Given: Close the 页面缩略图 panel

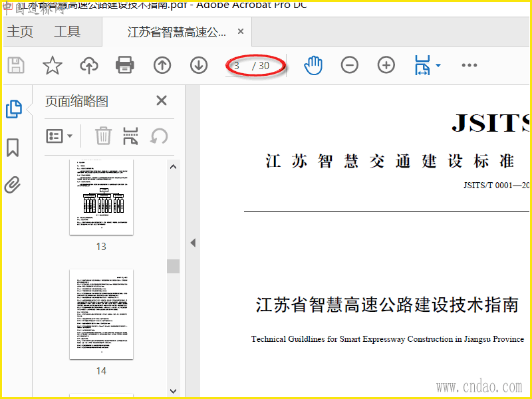Looking at the screenshot, I should [162, 100].
